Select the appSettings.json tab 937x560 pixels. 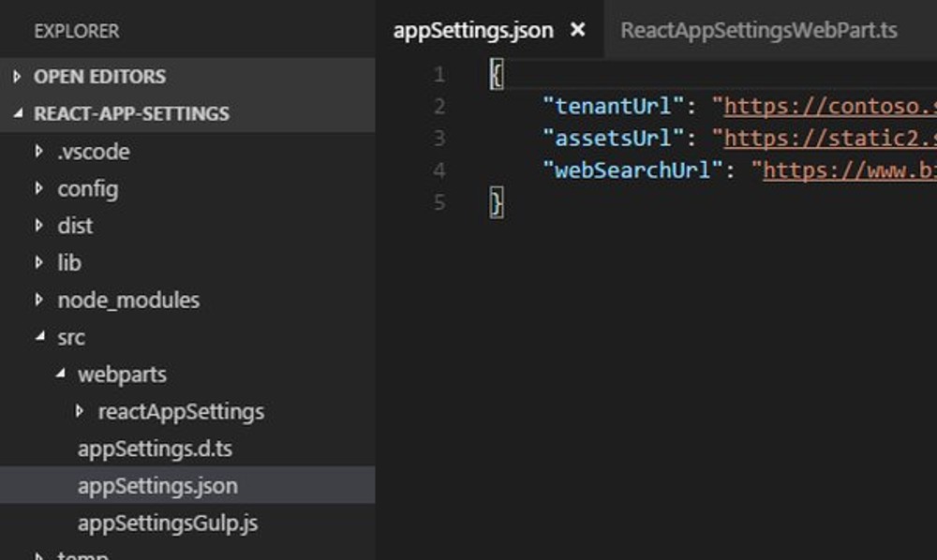[473, 30]
